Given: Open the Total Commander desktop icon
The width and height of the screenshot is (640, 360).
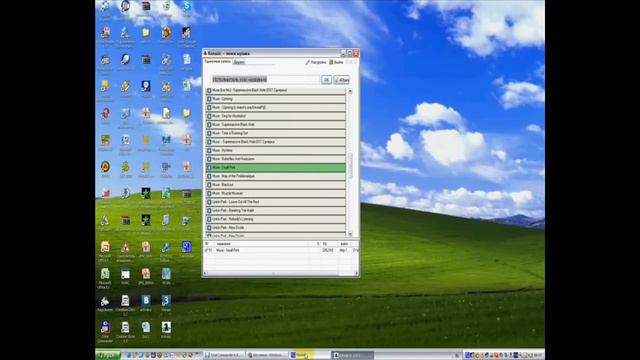Looking at the screenshot, I should 105,327.
